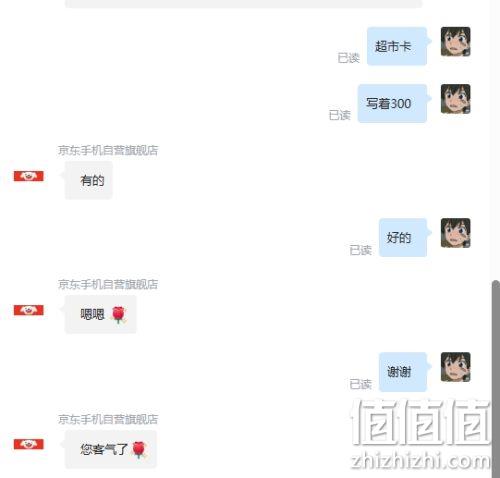Click JD store avatar beside 您客气了 reply
The height and width of the screenshot is (478, 500).
click(29, 444)
